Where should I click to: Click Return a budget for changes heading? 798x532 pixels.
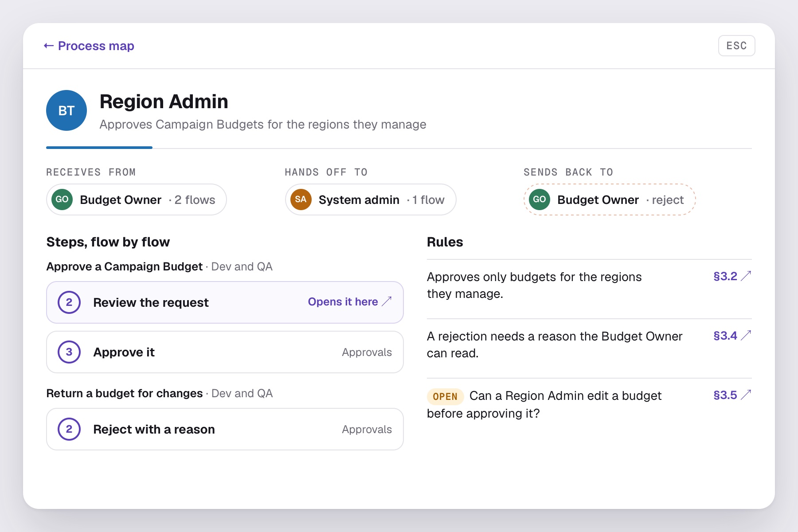point(125,393)
